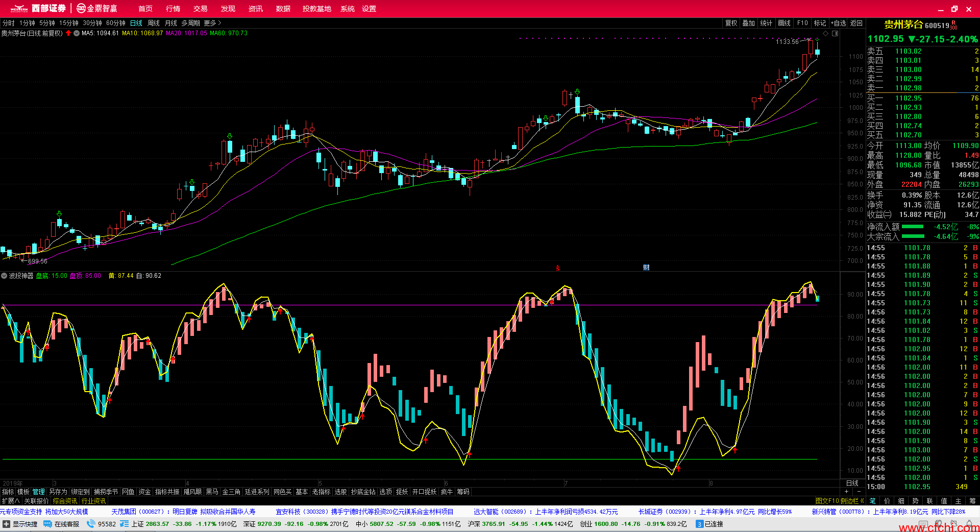
Task: Open the 投教基地 menu
Action: pos(317,9)
